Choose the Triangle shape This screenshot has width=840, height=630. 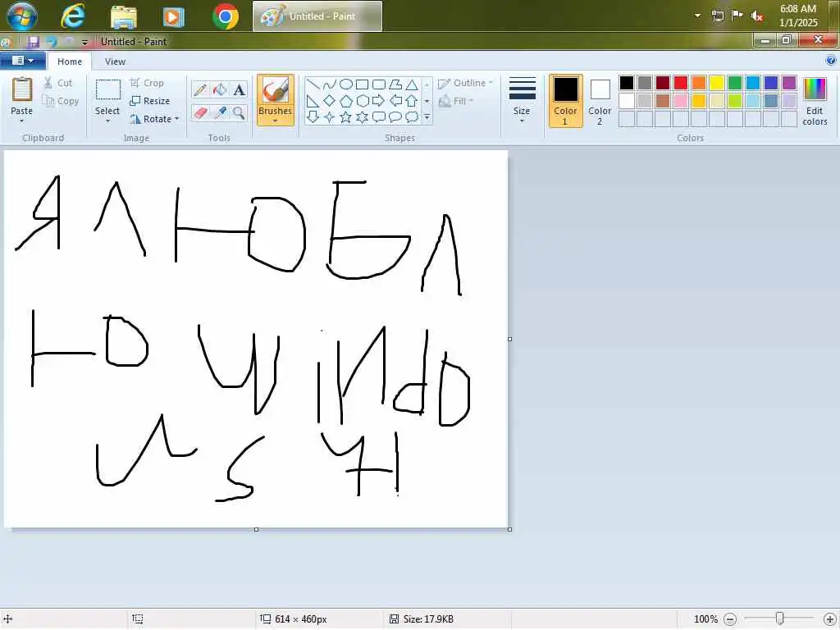tap(412, 84)
